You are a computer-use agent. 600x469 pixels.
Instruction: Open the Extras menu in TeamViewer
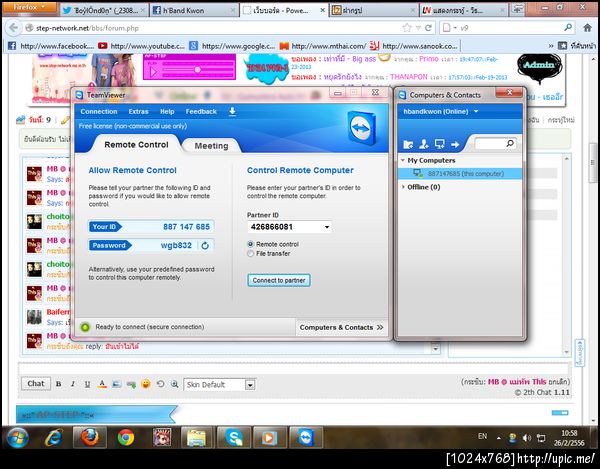pyautogui.click(x=138, y=112)
